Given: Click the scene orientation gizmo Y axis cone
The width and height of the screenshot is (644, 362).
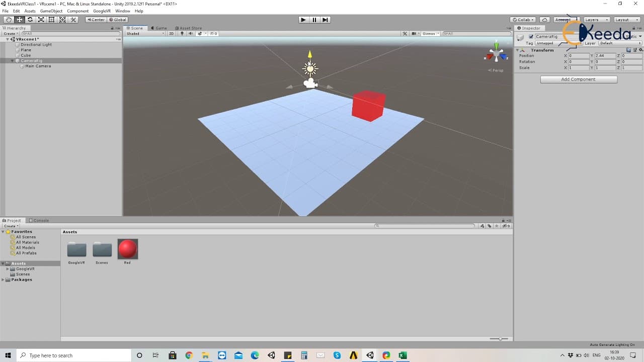Looking at the screenshot, I should pyautogui.click(x=497, y=46).
